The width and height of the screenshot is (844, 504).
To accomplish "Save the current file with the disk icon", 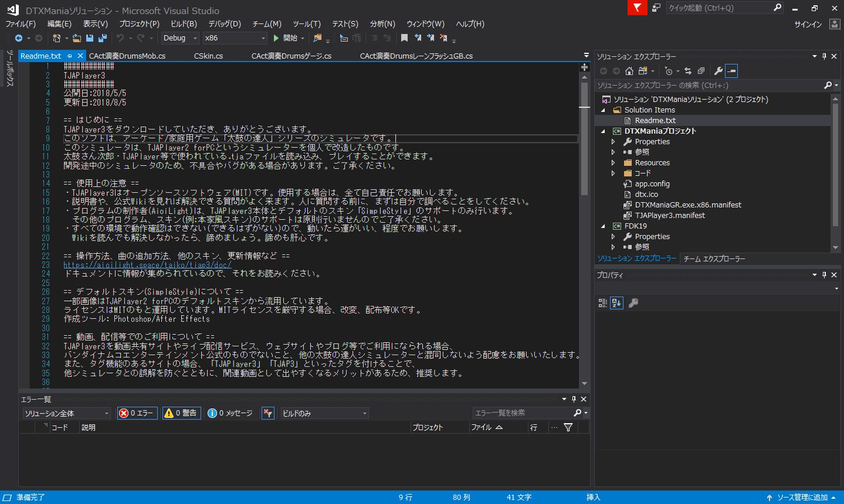I will 90,38.
